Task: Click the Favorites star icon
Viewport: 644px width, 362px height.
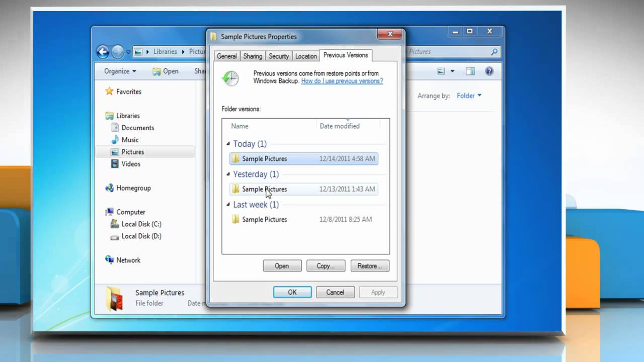Action: click(x=109, y=91)
